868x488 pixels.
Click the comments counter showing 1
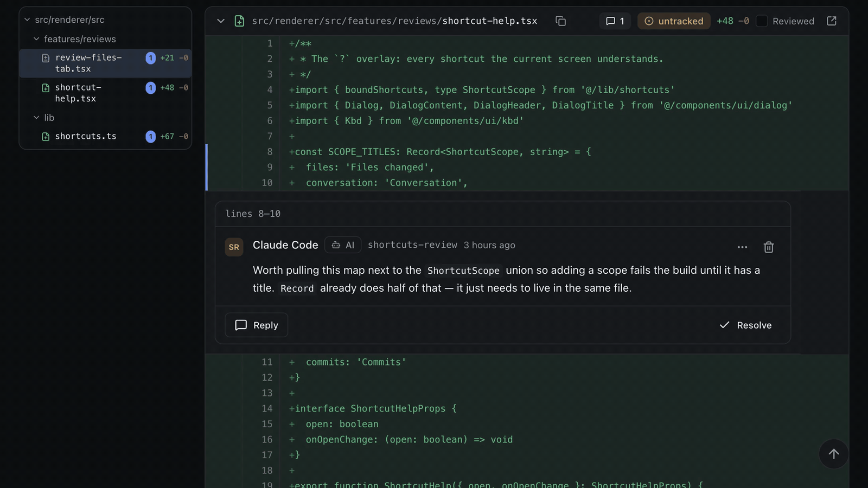[x=615, y=21]
